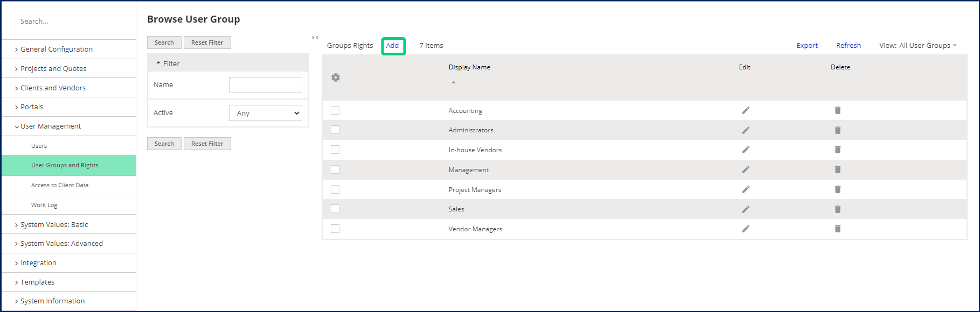Tick the Accounting row checkbox
The image size is (980, 312).
click(x=335, y=110)
